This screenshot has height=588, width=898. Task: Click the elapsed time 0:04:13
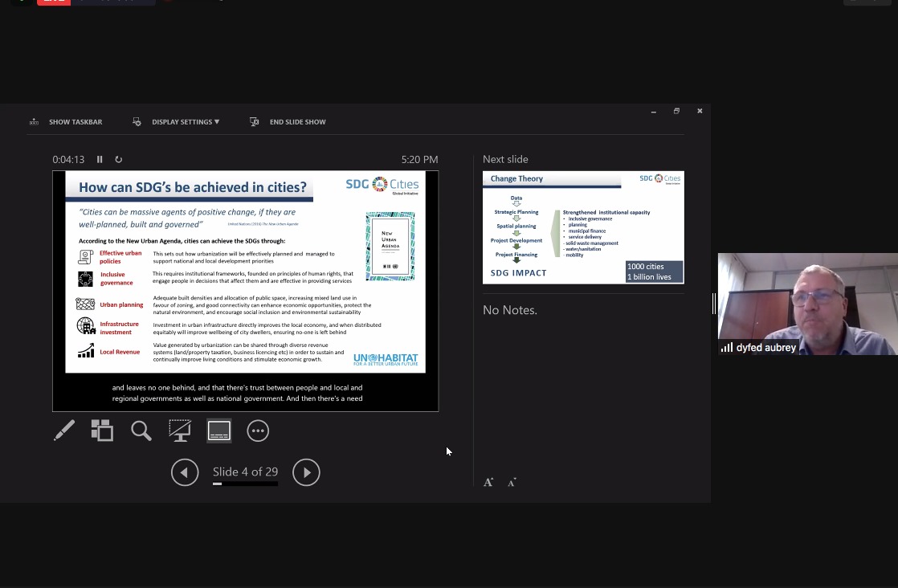tap(68, 159)
